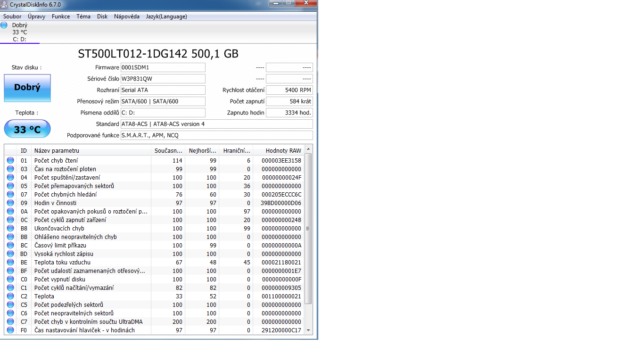The image size is (644, 362).
Task: Click status orb for row 04 Počet spuštění/zastavení
Action: pos(10,178)
